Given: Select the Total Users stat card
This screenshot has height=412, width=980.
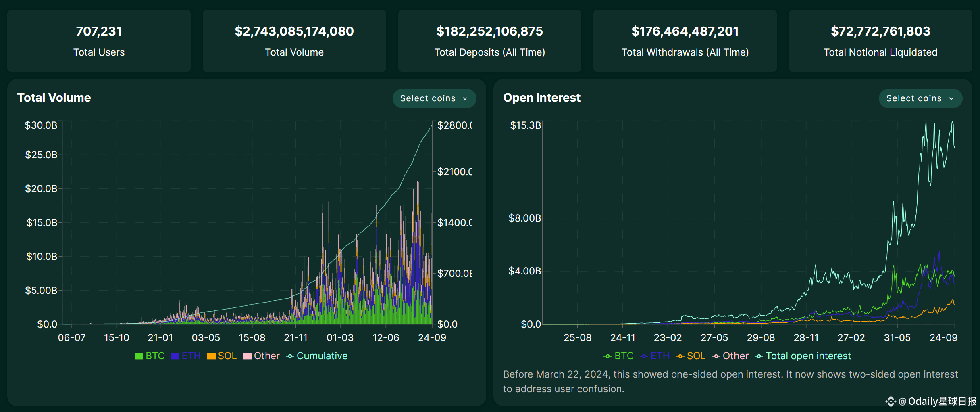Looking at the screenshot, I should click(99, 41).
